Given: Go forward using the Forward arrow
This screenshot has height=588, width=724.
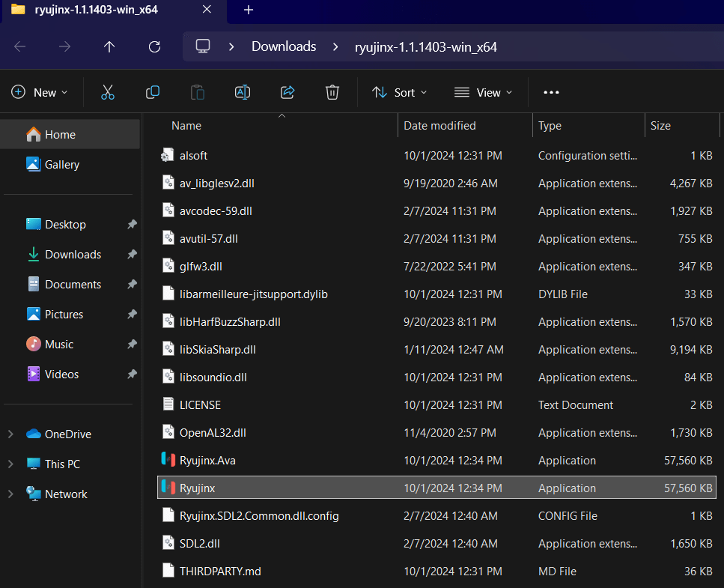Looking at the screenshot, I should [64, 46].
